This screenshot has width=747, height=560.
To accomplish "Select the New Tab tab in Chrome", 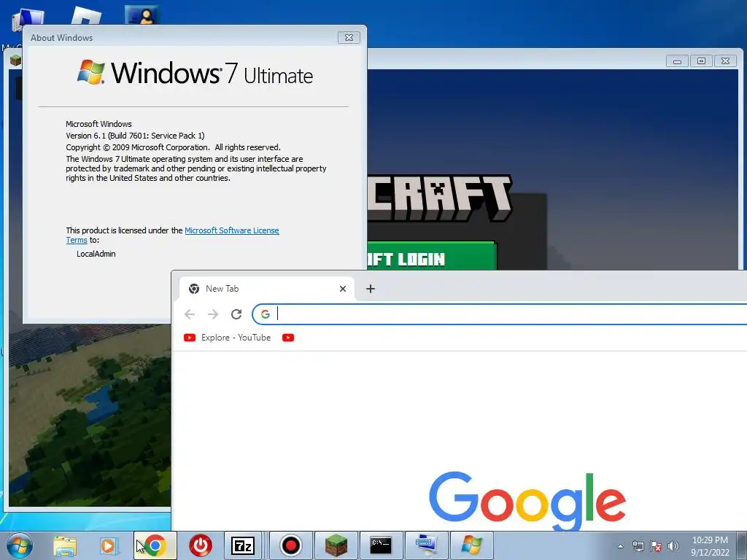I will 267,289.
